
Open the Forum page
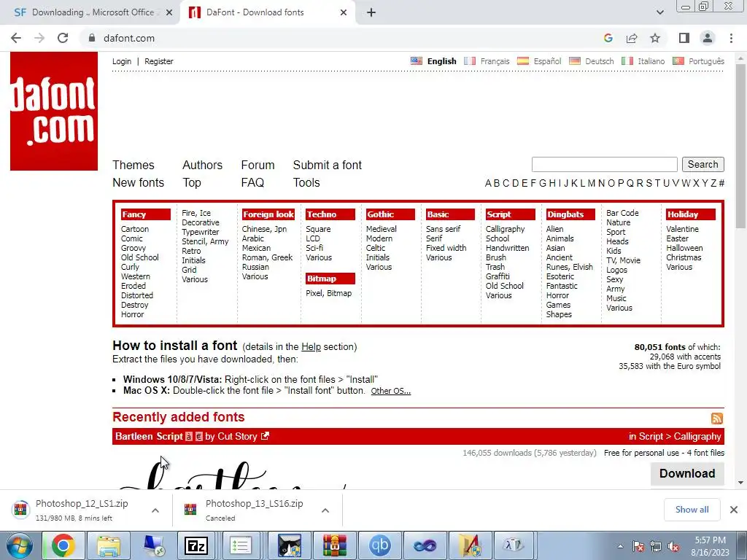tap(258, 165)
